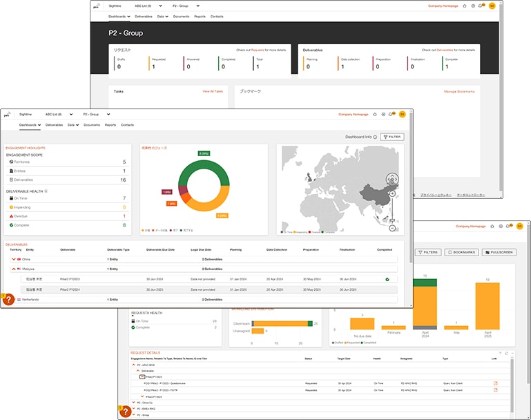This screenshot has width=531, height=420.
Task: Open the Documents tab in the middle window navigation
Action: click(x=91, y=125)
